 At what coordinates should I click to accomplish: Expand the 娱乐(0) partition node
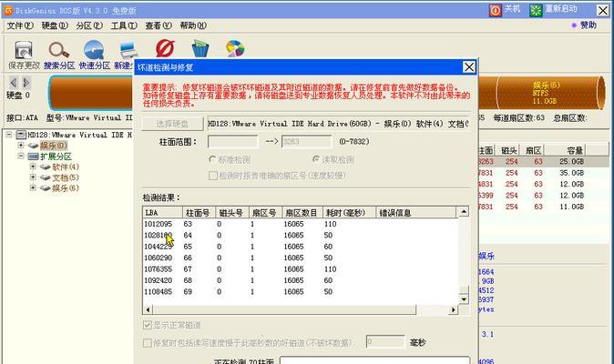(21, 145)
